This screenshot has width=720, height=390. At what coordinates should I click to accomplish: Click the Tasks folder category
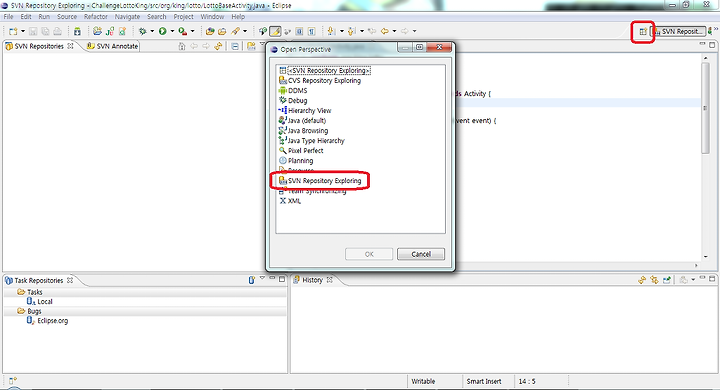(30, 292)
